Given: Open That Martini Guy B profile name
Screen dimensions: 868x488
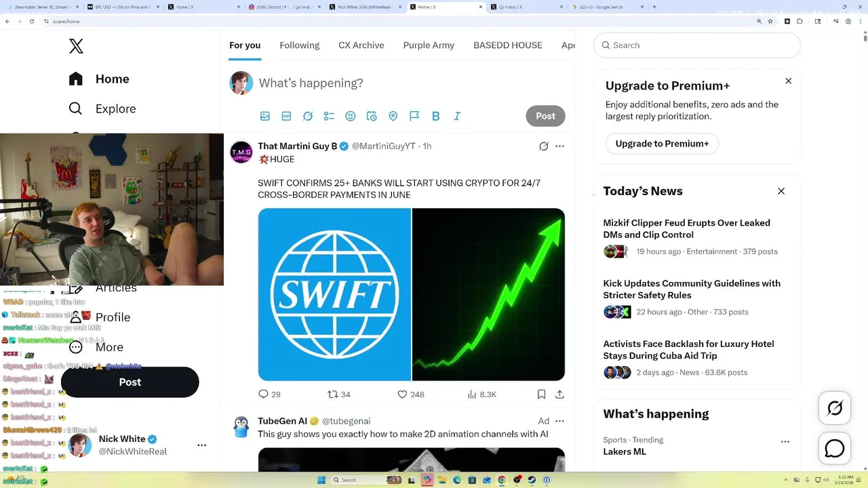Looking at the screenshot, I should (x=298, y=146).
